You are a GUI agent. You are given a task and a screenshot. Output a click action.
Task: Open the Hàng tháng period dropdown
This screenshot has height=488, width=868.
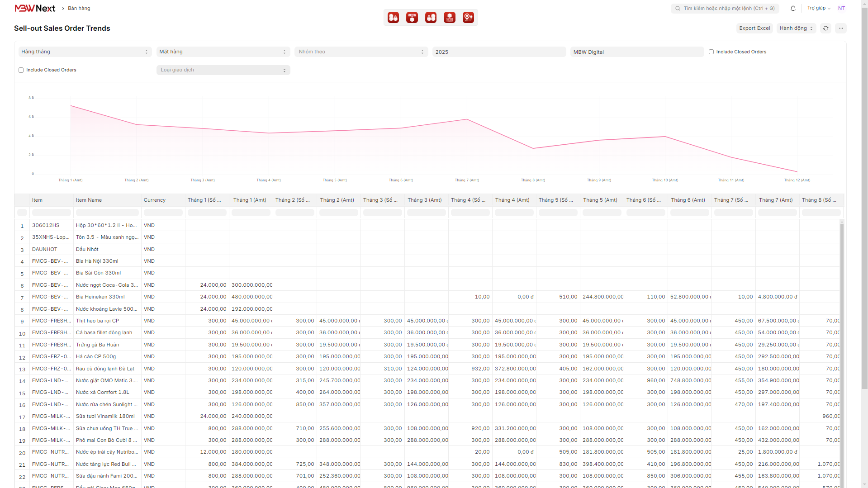(x=85, y=52)
